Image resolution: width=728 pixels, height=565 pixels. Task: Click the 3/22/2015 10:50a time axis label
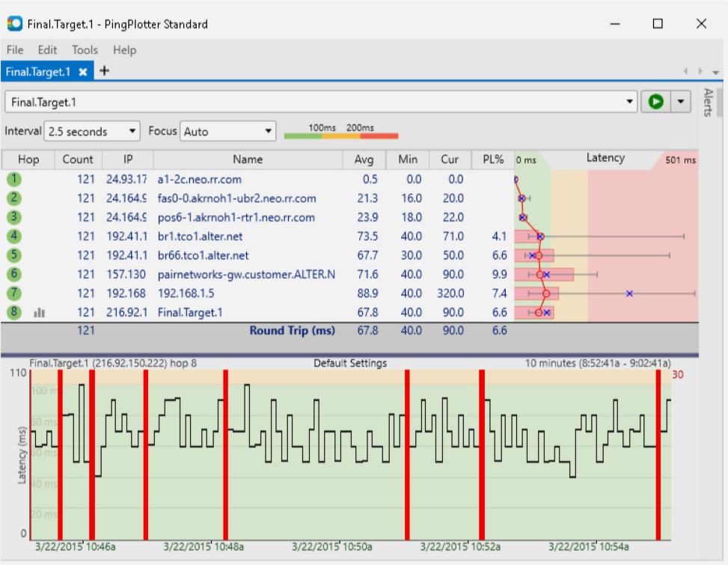332,547
